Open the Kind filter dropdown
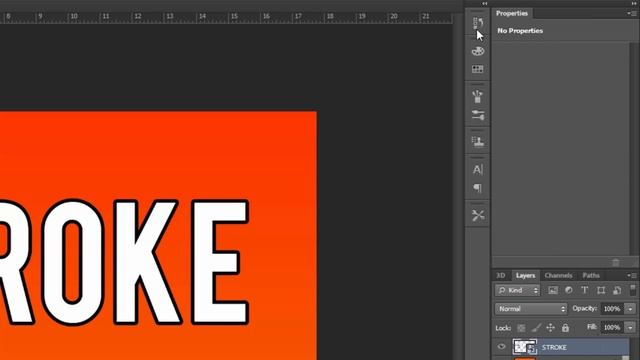 518,290
